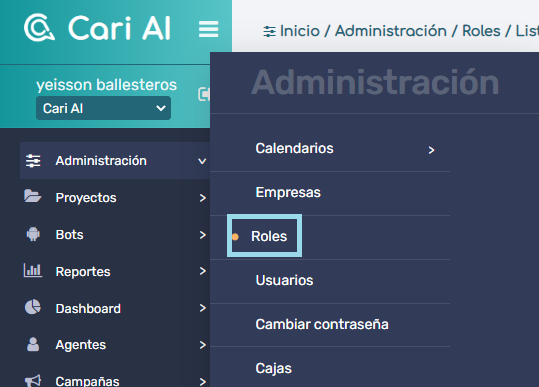Open the Usuarios menu entry

pos(284,280)
